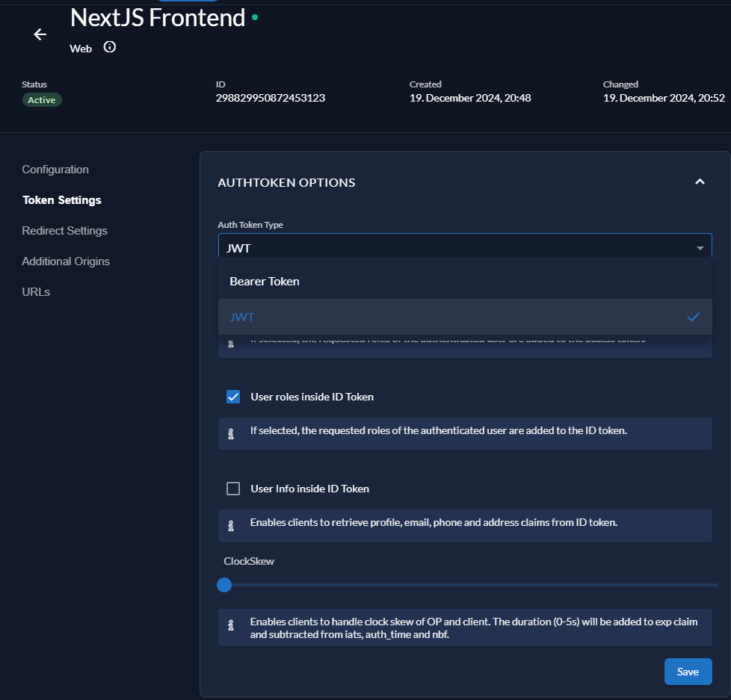731x700 pixels.
Task: Click the Auth Token Type label
Action: [250, 225]
